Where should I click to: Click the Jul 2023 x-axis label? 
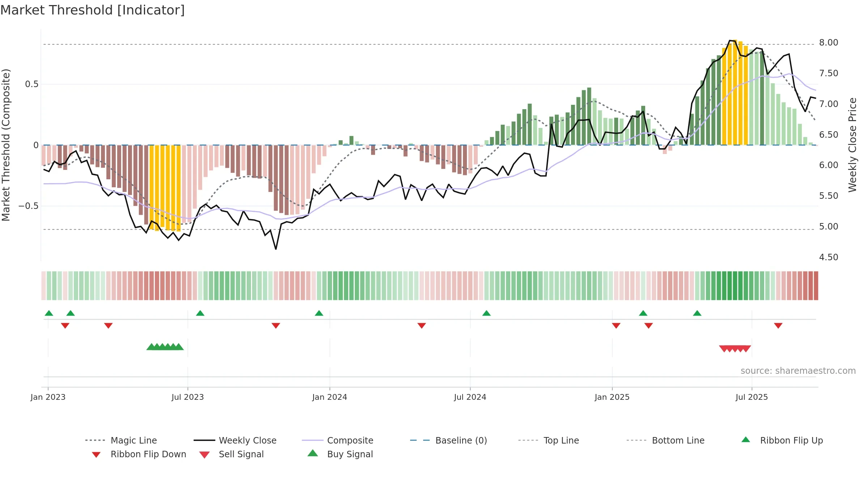[x=188, y=397]
